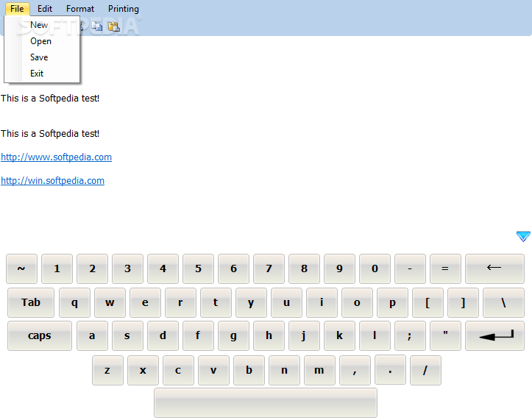
Task: Tap the y key
Action: [251, 302]
